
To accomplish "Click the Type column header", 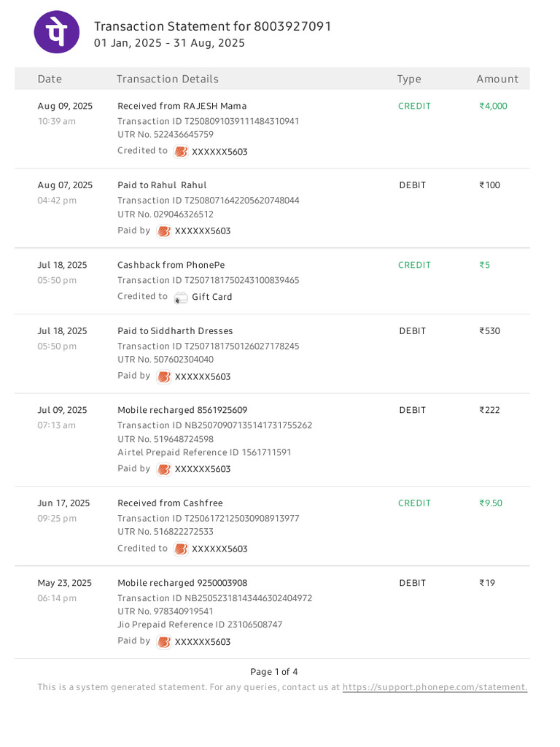I will click(409, 79).
